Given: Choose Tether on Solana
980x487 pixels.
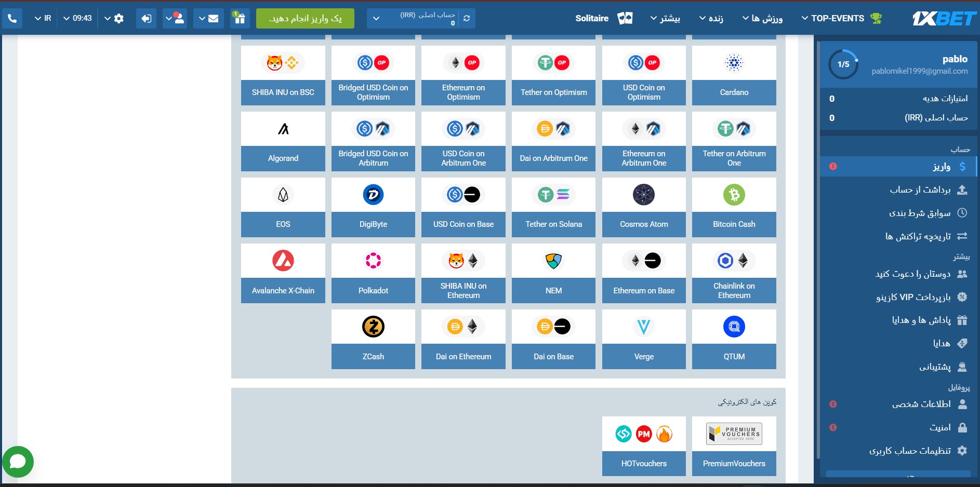Looking at the screenshot, I should click(553, 207).
